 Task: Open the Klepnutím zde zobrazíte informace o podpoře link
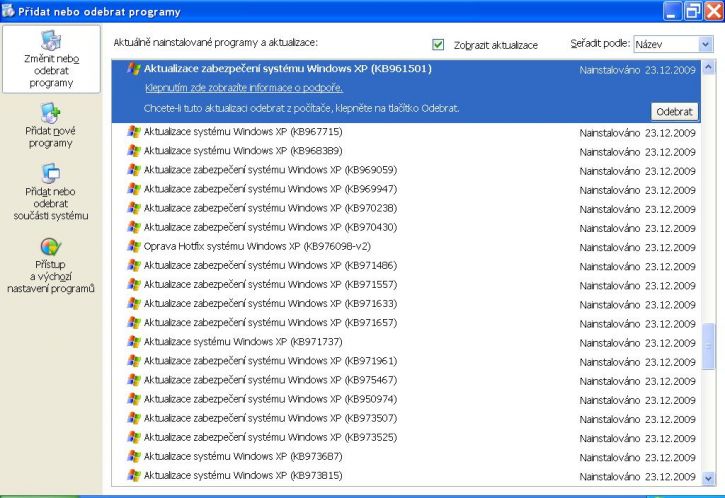click(x=244, y=88)
